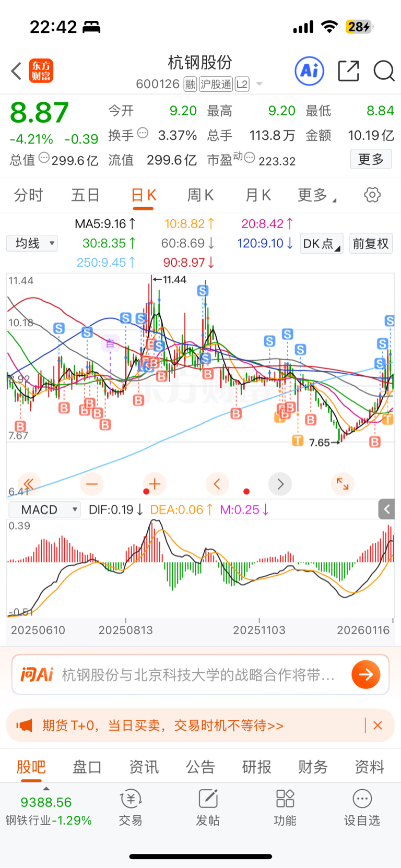
Task: Tap the 沪股通 tag
Action: (216, 84)
